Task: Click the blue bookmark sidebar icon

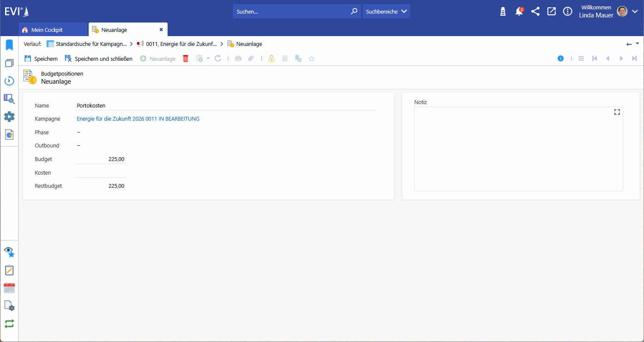Action: [x=9, y=45]
